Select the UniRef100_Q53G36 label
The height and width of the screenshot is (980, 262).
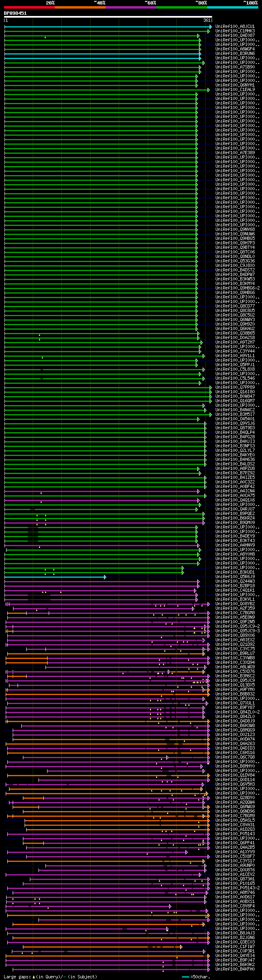[235, 261]
